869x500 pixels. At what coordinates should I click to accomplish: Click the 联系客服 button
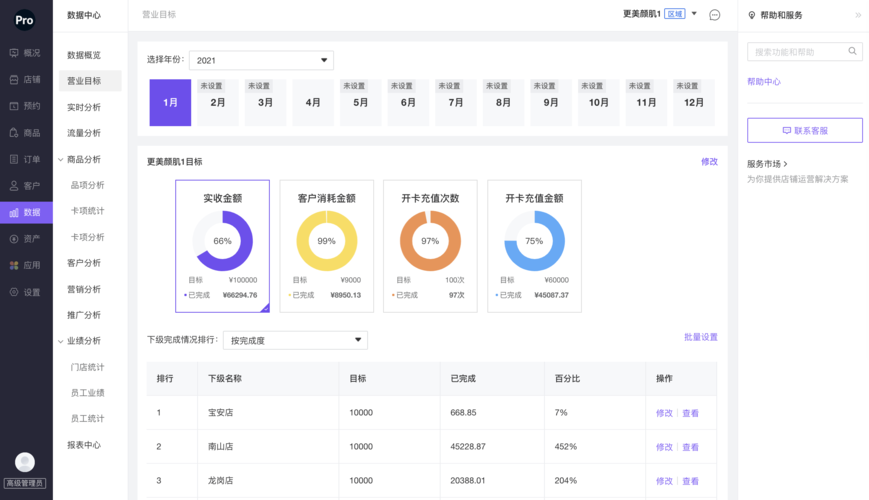click(x=805, y=130)
